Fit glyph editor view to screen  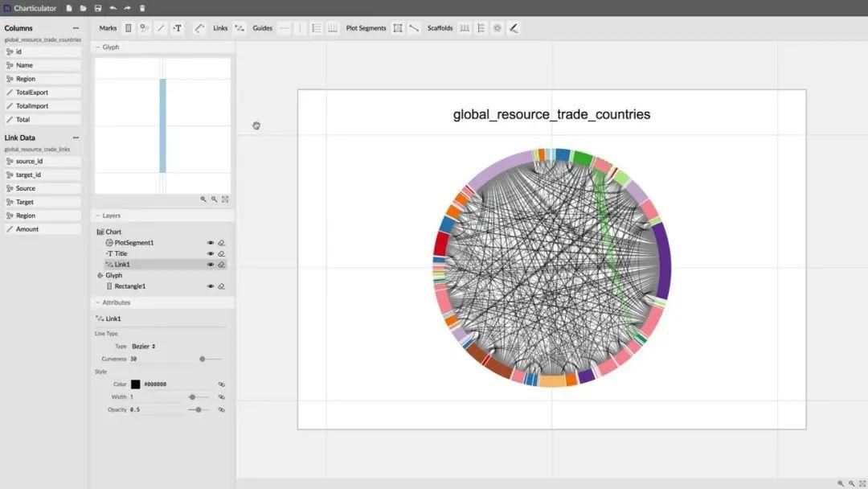pyautogui.click(x=225, y=199)
